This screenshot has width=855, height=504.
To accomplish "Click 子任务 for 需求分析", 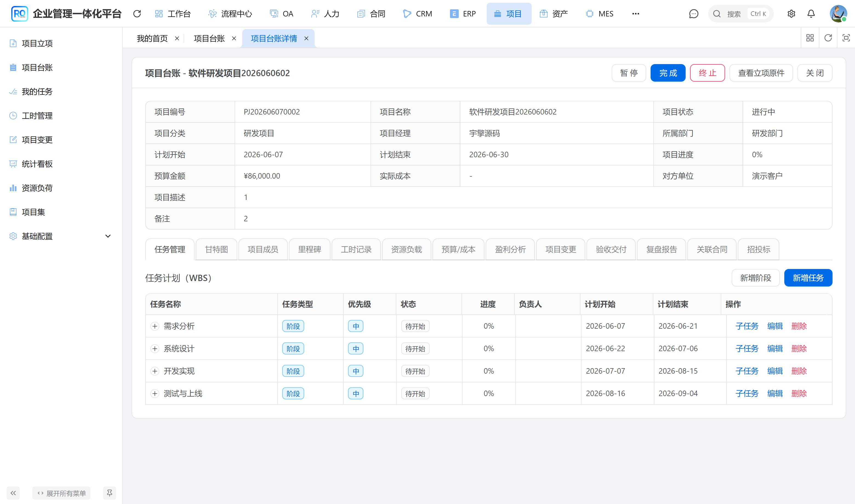I will (747, 327).
